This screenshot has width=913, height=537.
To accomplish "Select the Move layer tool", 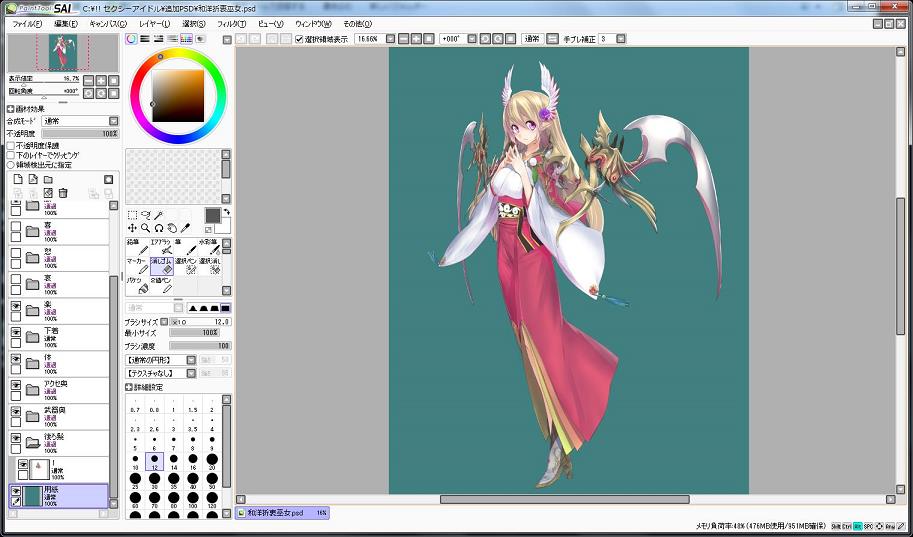I will [x=132, y=228].
